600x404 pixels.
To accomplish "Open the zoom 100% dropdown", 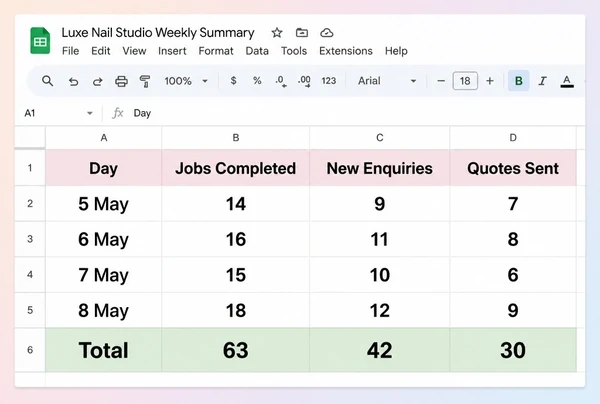I will pos(186,81).
